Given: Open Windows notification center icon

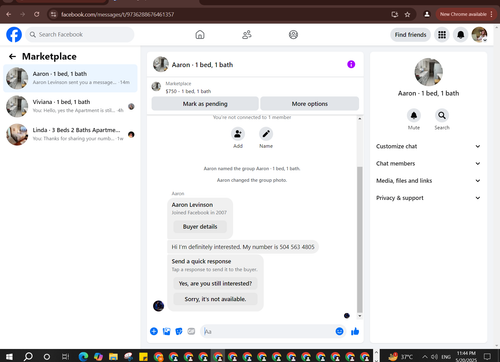Looking at the screenshot, I should click(x=487, y=357).
